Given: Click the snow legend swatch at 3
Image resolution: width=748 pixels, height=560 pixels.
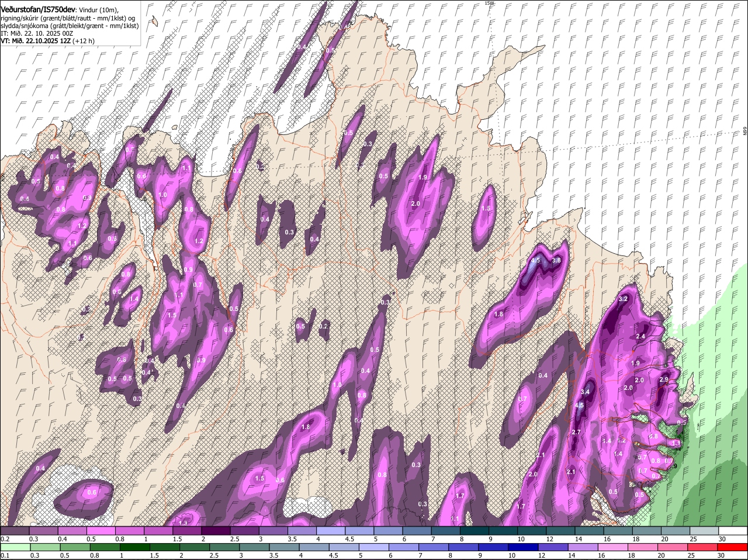Looking at the screenshot, I should tap(272, 530).
